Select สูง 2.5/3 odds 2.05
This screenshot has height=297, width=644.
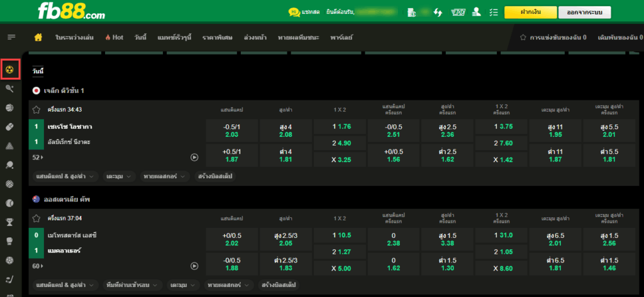click(286, 240)
